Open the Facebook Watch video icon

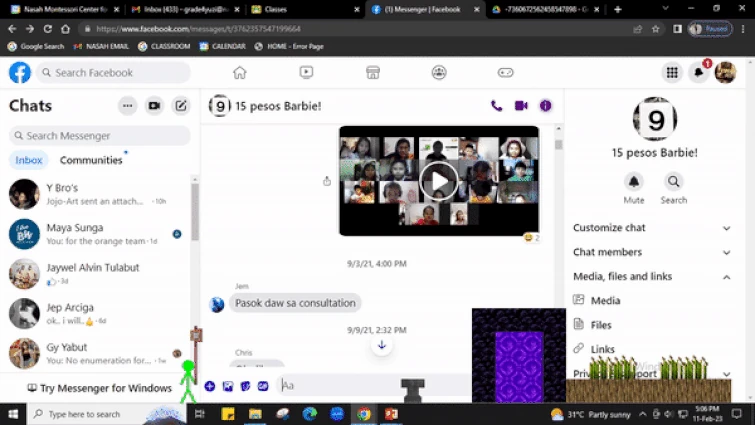click(x=306, y=73)
